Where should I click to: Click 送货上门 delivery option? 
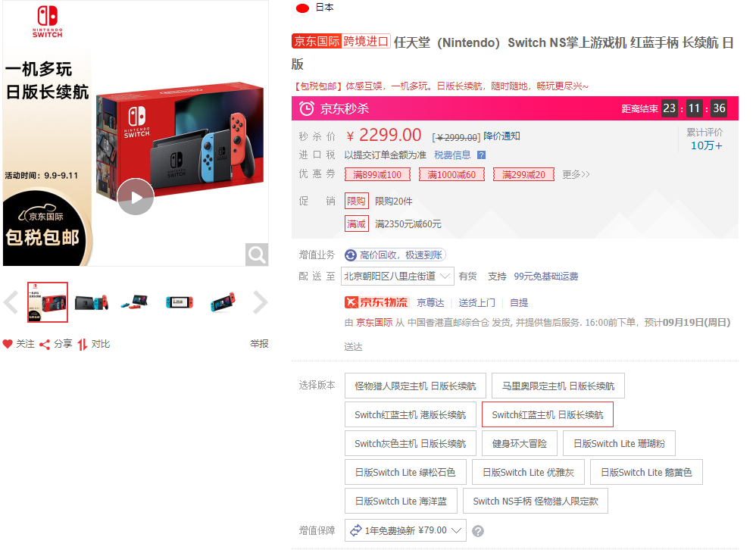coord(476,303)
